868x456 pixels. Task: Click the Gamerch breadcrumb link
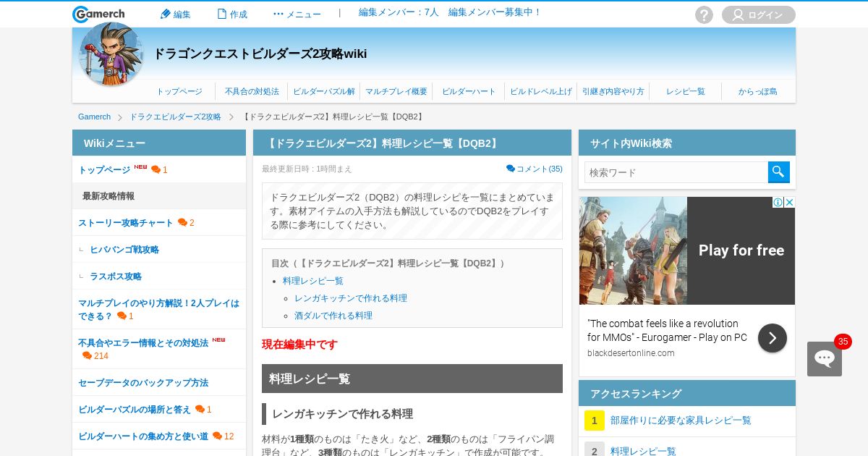[94, 117]
